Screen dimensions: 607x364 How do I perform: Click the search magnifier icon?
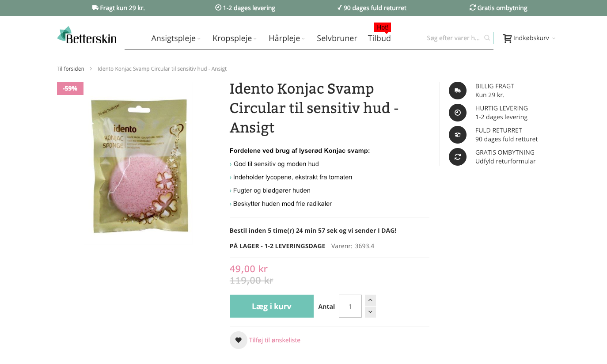487,38
